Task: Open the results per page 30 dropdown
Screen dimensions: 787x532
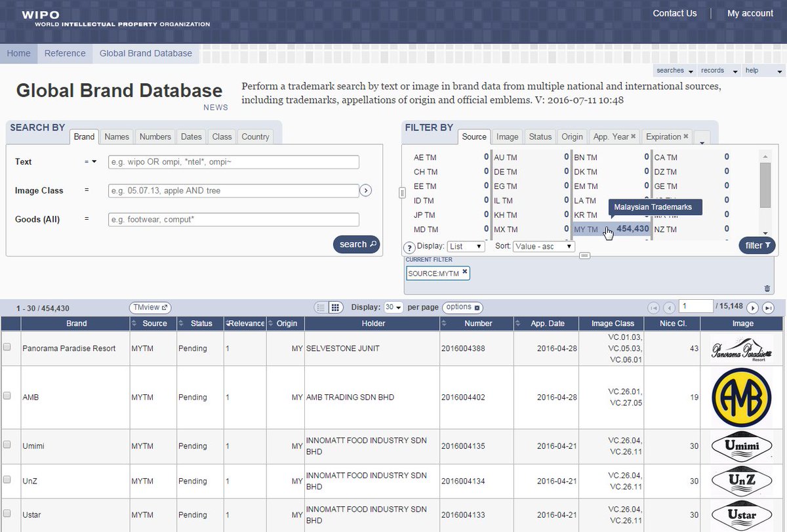Action: tap(393, 307)
